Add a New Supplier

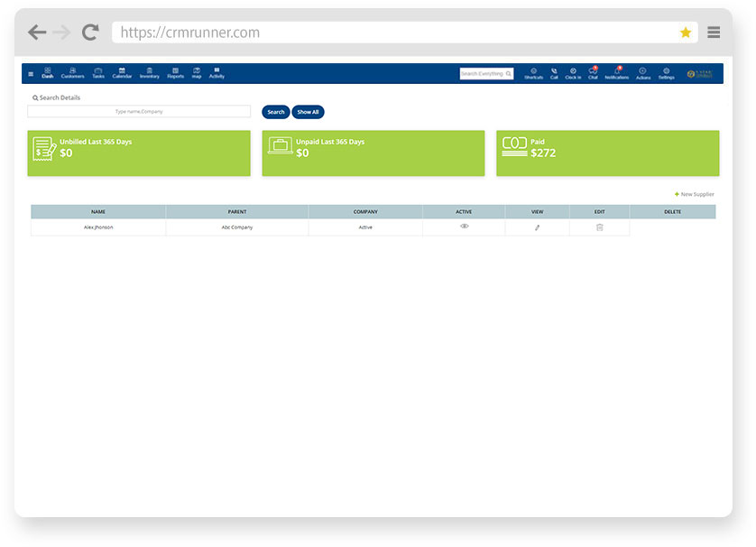pos(695,194)
